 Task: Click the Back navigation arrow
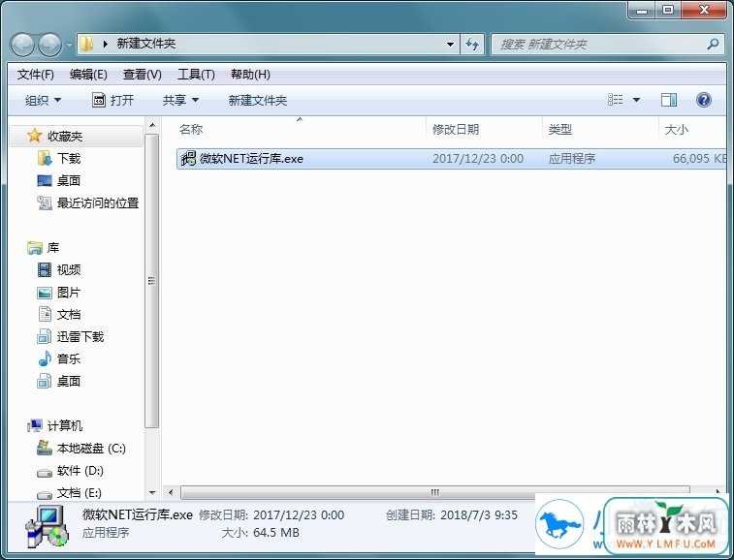[x=22, y=45]
